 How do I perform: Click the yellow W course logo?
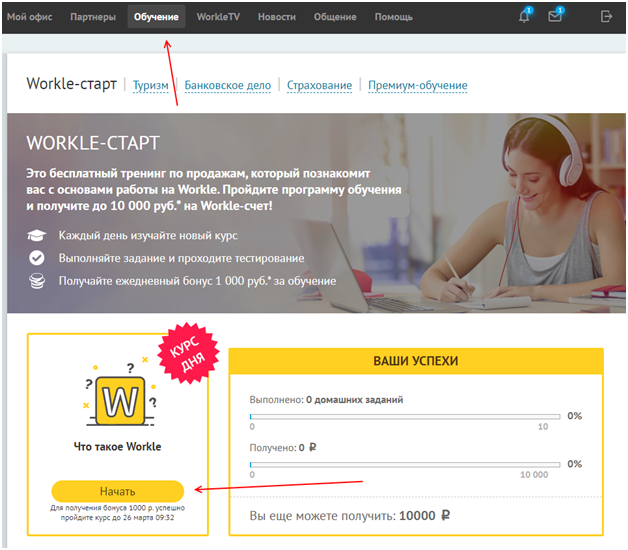pos(120,401)
